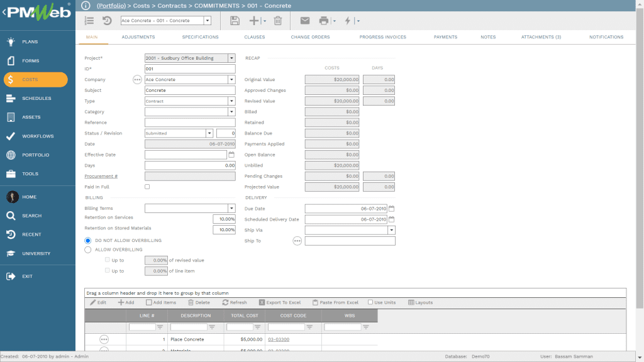Switch to the Clauses tab
Screen dimensions: 644x362
tap(255, 37)
